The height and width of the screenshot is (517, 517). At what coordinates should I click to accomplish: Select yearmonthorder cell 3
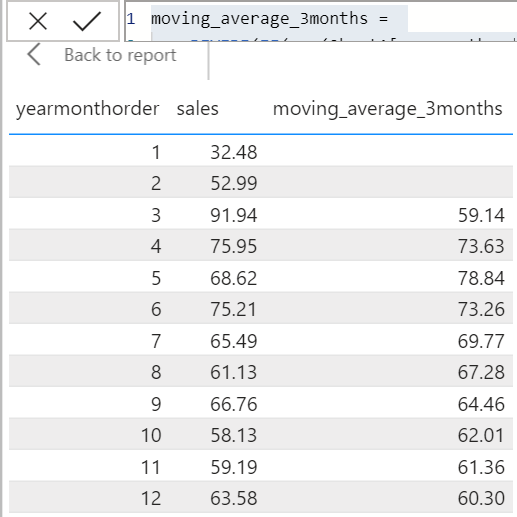tap(156, 215)
